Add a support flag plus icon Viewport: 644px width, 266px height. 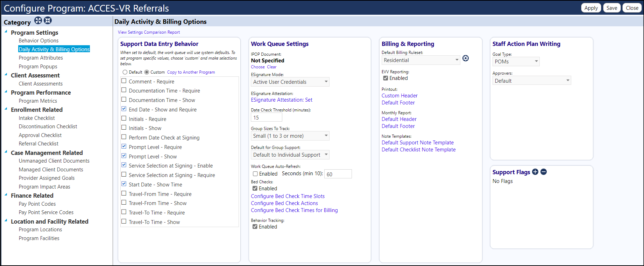tap(535, 172)
